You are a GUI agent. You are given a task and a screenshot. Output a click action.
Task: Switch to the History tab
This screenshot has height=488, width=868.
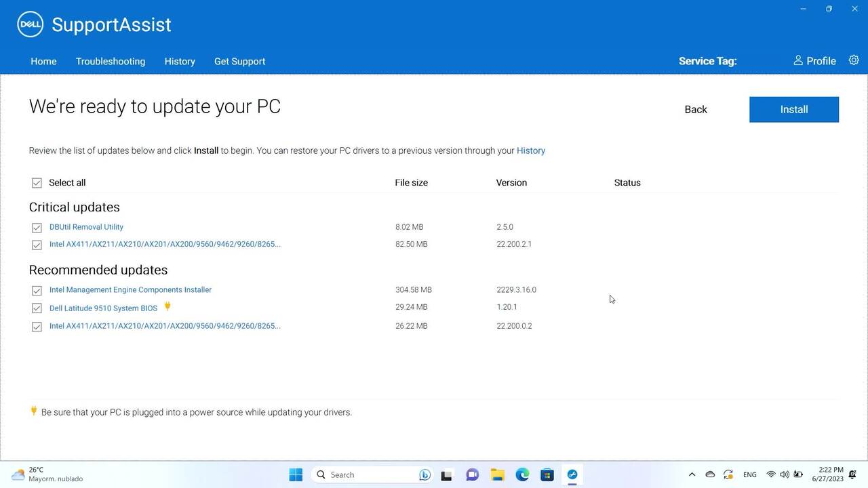tap(180, 61)
